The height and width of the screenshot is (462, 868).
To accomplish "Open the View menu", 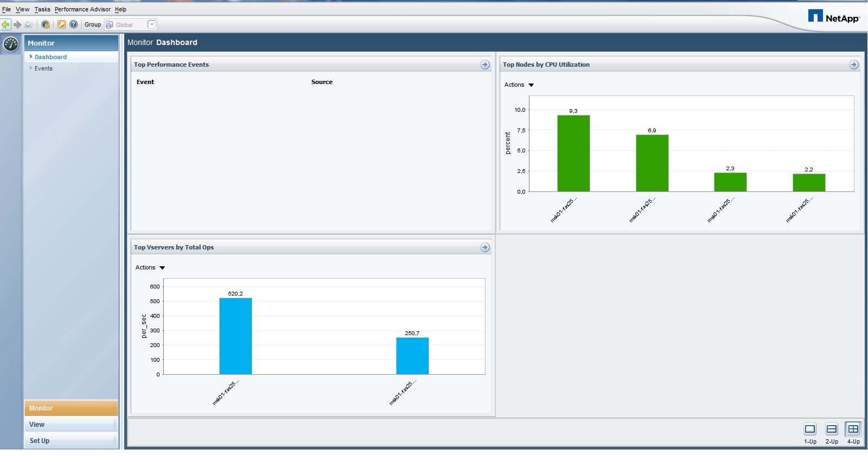I will click(x=23, y=9).
